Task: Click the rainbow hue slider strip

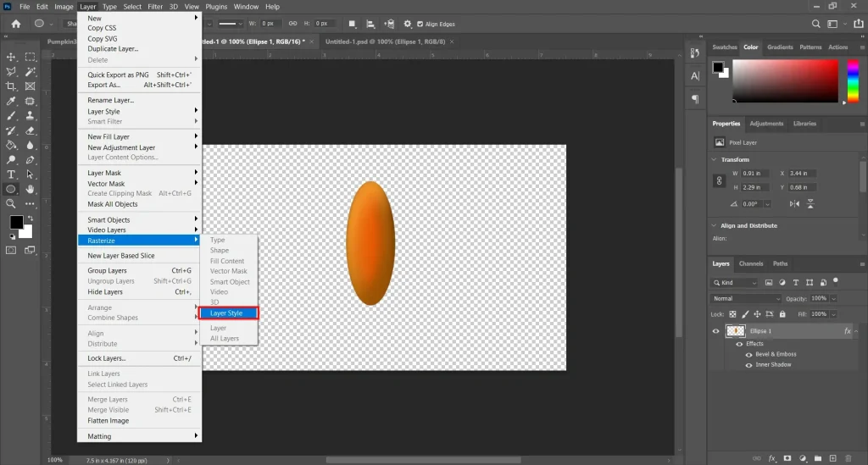Action: (853, 80)
